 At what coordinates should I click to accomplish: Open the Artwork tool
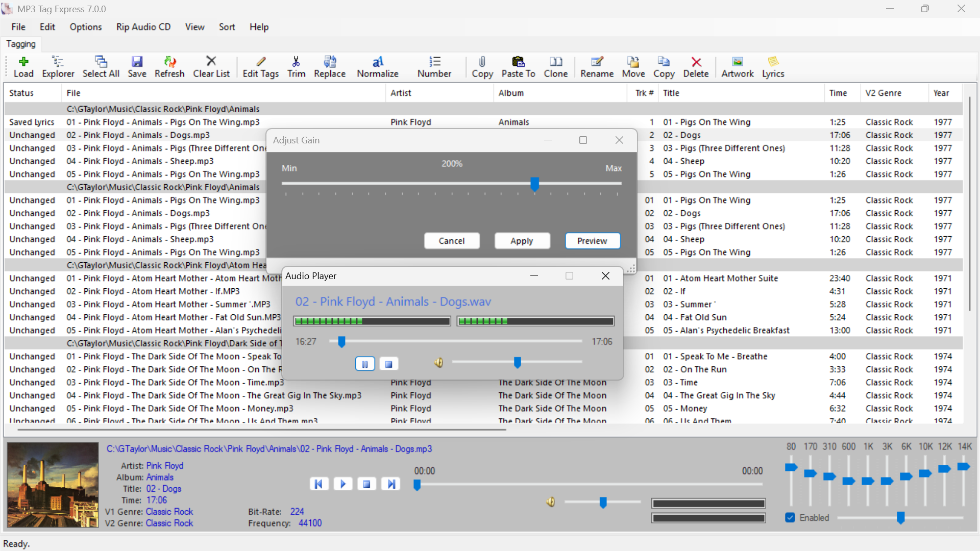click(738, 67)
